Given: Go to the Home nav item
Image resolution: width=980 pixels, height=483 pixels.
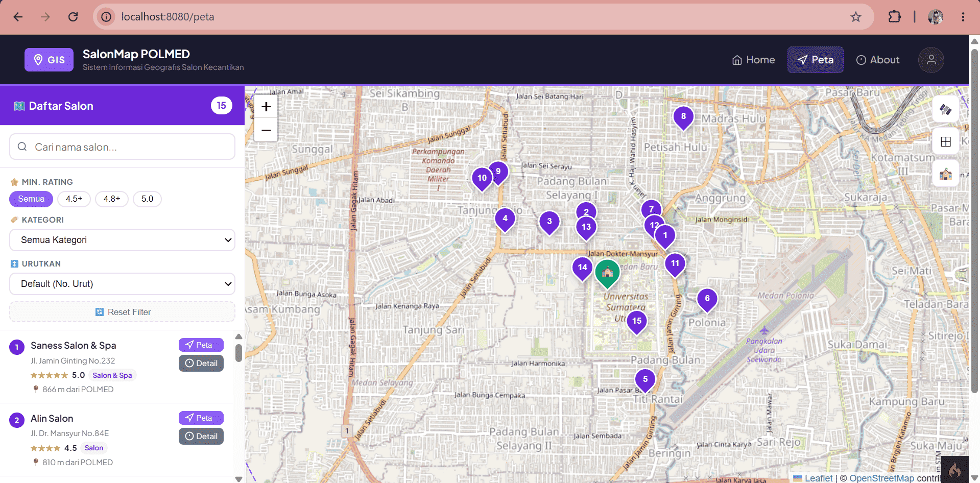Looking at the screenshot, I should pos(753,60).
